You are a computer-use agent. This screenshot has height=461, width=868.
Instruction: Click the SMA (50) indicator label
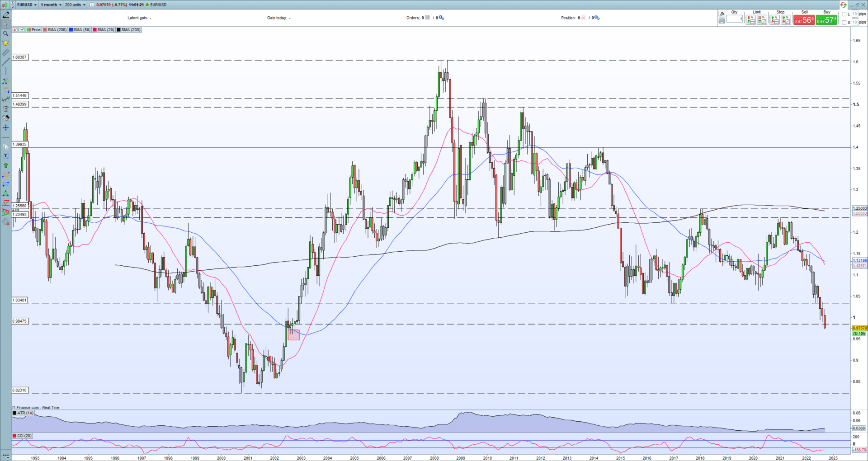click(x=80, y=30)
